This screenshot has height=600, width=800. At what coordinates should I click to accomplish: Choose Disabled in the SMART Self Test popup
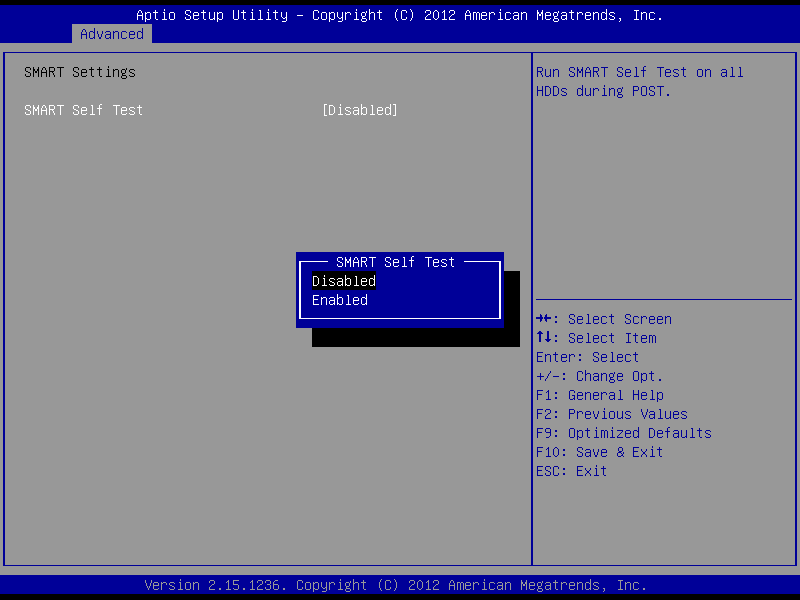344,281
